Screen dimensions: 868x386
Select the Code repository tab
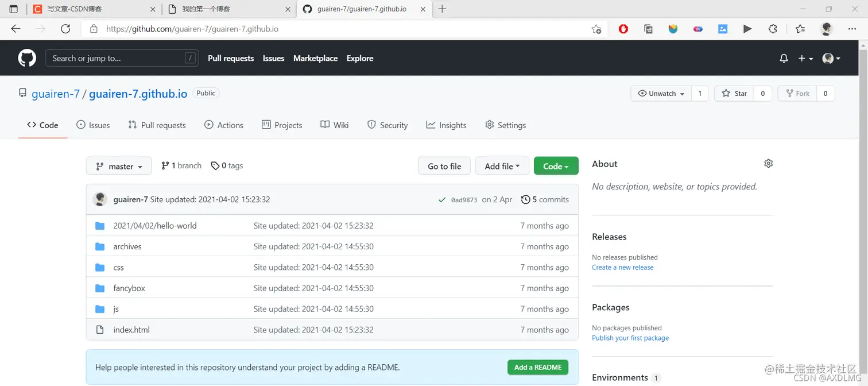(x=42, y=125)
